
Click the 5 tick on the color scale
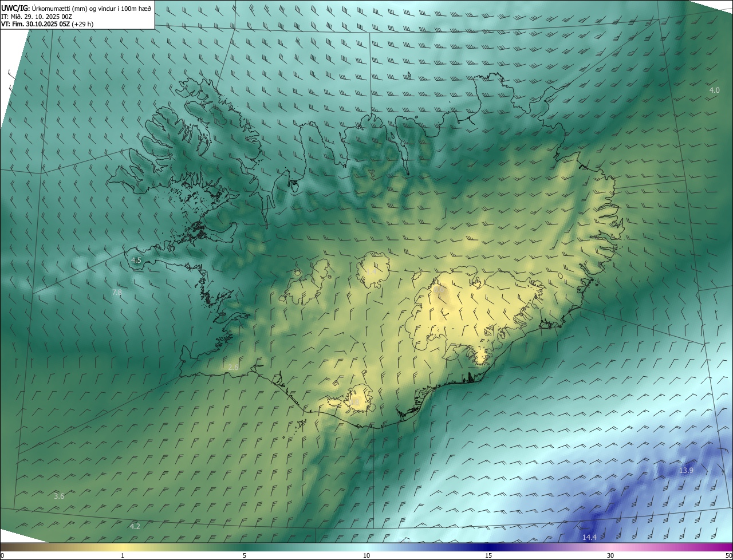(245, 555)
